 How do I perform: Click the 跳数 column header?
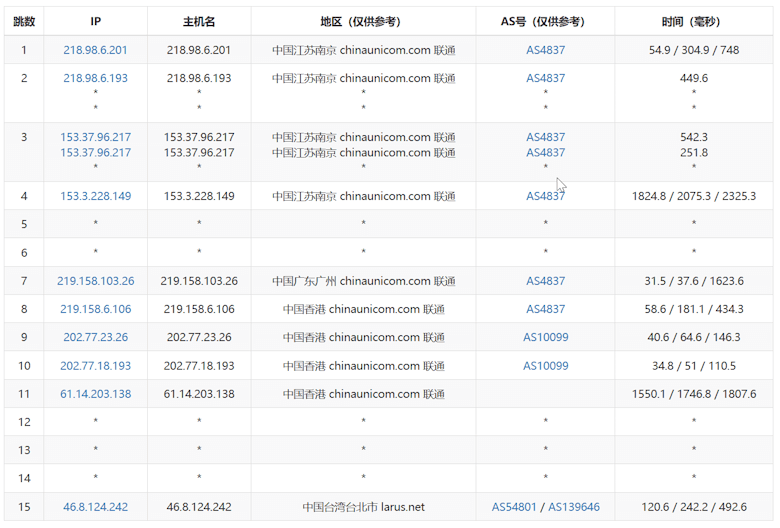24,21
